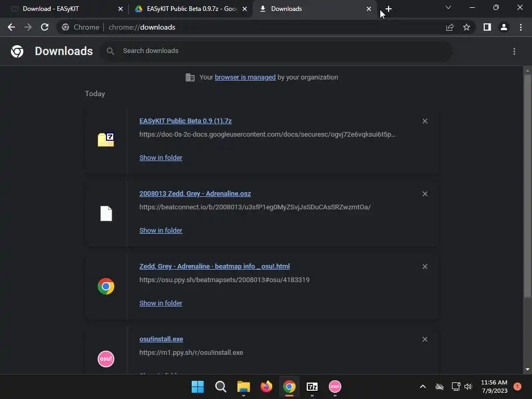The width and height of the screenshot is (532, 399).
Task: Focus the Search downloads field
Action: coord(276,51)
